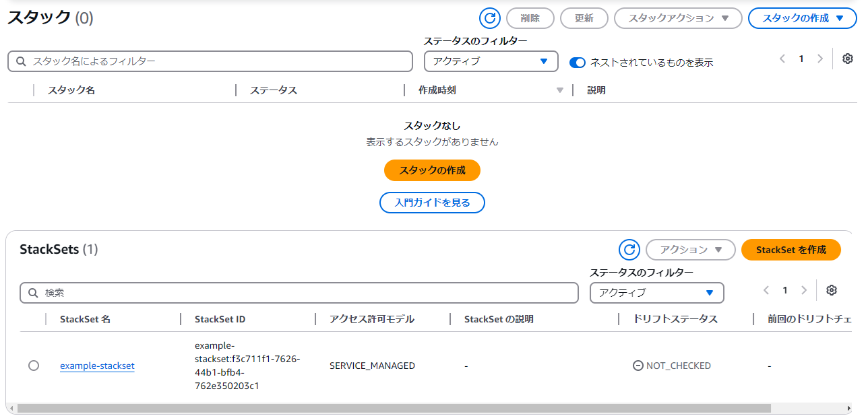Click the refresh icon for the stacks list
The height and width of the screenshot is (416, 868).
[x=489, y=18]
